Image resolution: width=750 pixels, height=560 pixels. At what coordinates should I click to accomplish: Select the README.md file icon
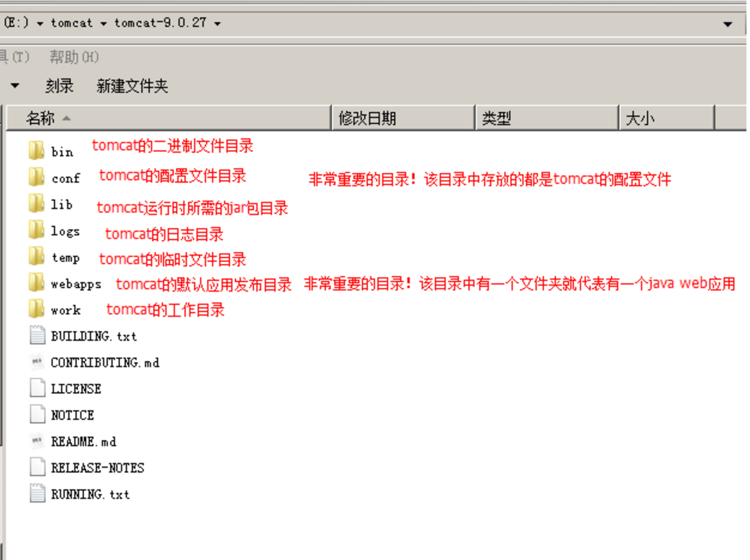tap(37, 440)
